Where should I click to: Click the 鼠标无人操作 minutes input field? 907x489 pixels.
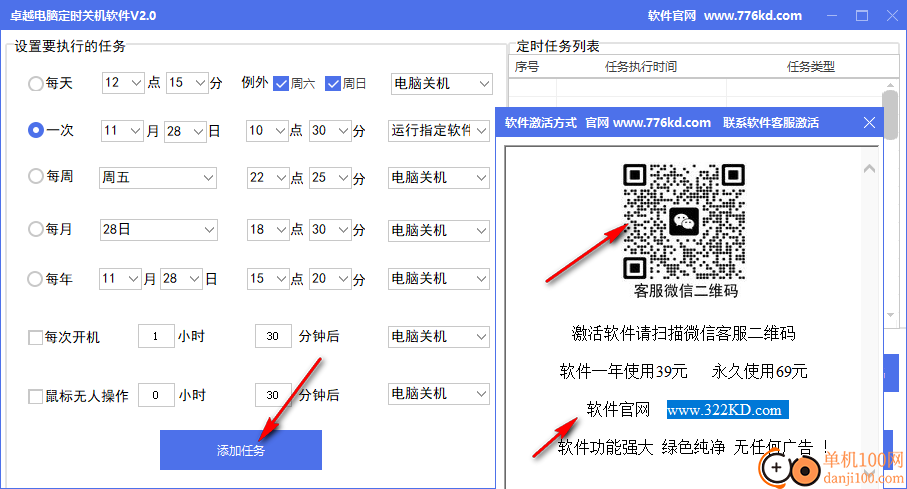click(x=273, y=395)
